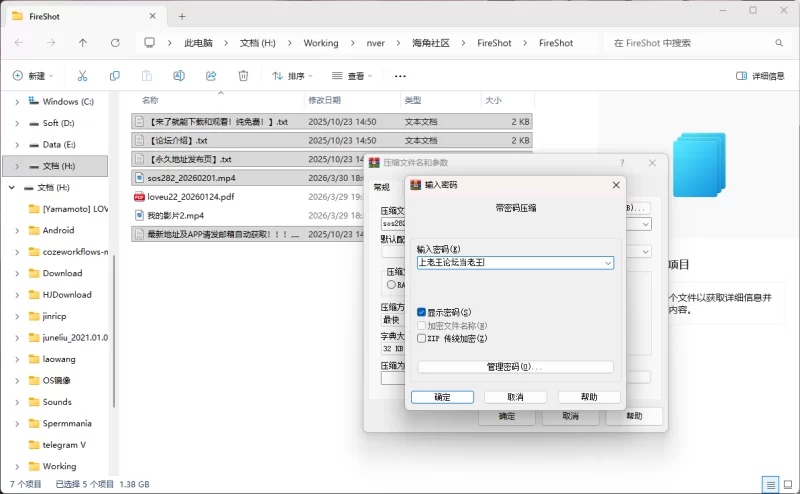Open the more options ellipsis menu
The width and height of the screenshot is (800, 494).
[x=400, y=76]
